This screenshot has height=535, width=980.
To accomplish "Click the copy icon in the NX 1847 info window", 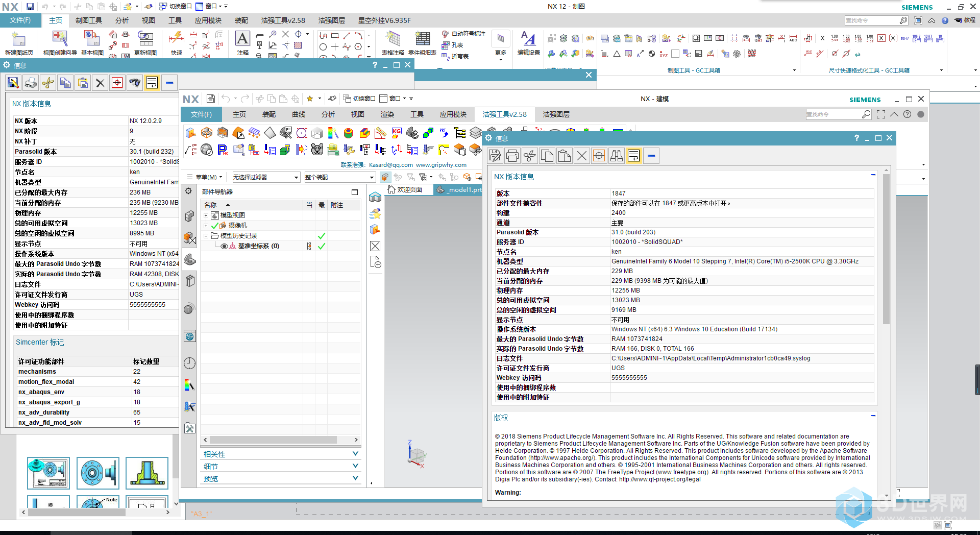I will (x=547, y=156).
